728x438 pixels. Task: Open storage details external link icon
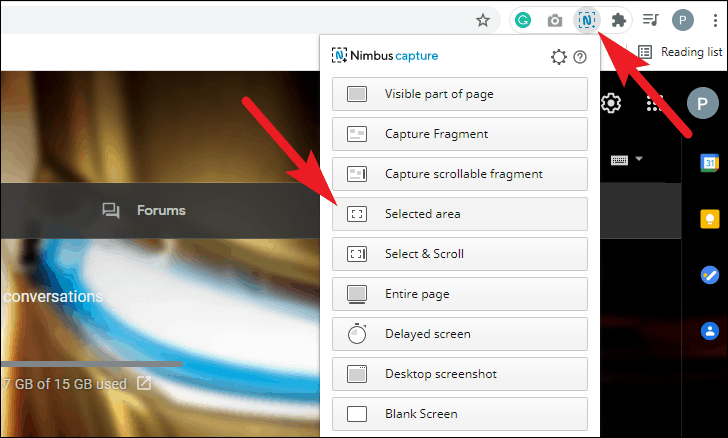(144, 383)
